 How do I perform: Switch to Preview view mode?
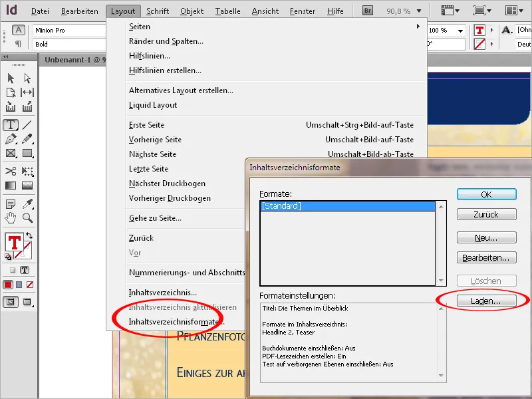pyautogui.click(x=27, y=302)
